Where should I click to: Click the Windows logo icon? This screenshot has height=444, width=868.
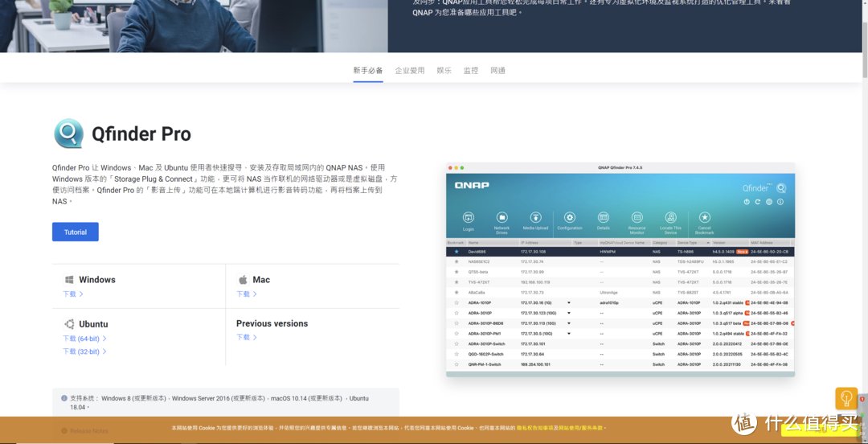[69, 280]
